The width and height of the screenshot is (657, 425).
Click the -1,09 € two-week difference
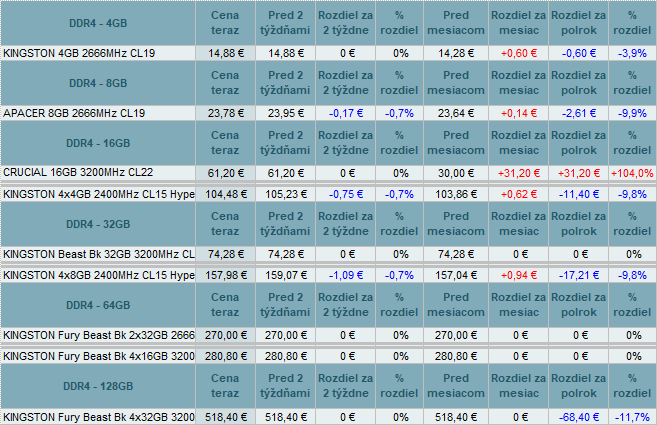point(346,275)
